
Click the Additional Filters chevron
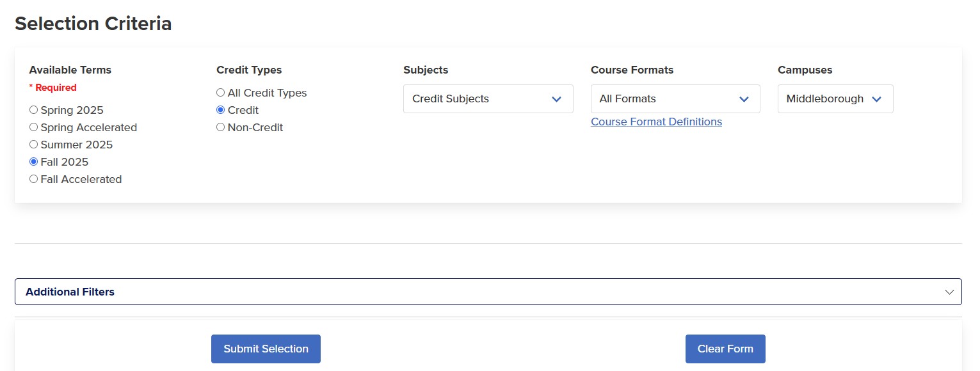(x=949, y=291)
